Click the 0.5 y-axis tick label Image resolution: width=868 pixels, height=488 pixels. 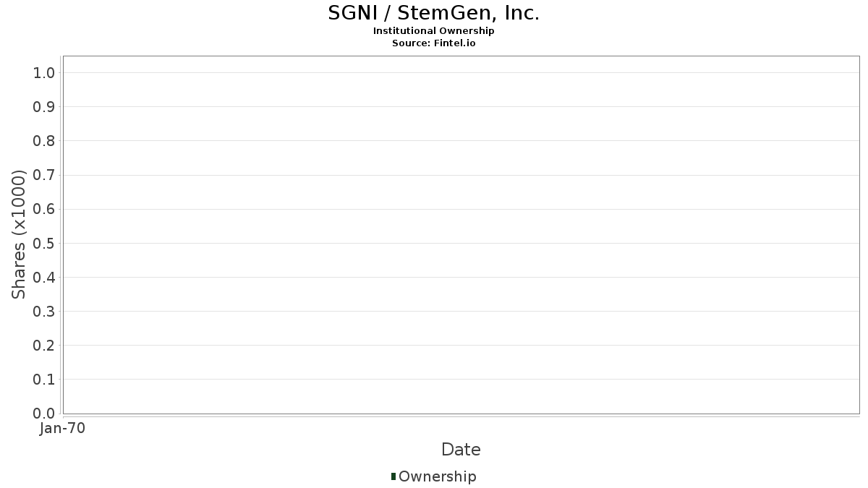pyautogui.click(x=44, y=244)
